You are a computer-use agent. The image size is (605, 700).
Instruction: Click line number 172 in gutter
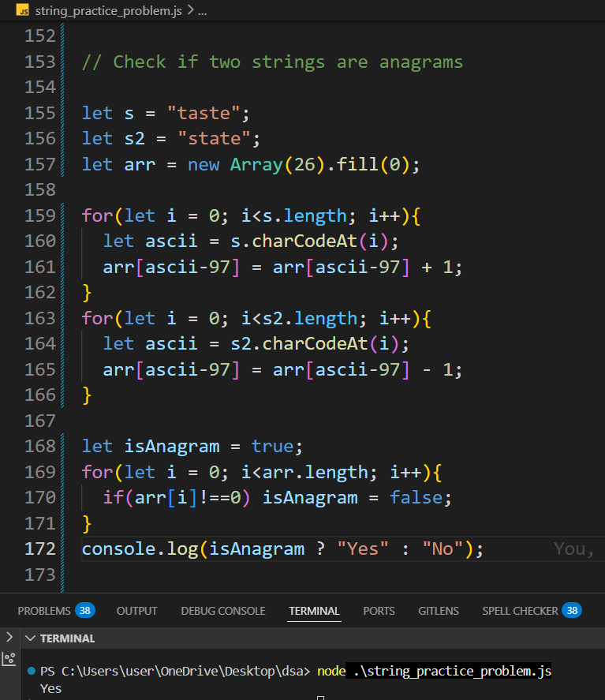coord(40,548)
